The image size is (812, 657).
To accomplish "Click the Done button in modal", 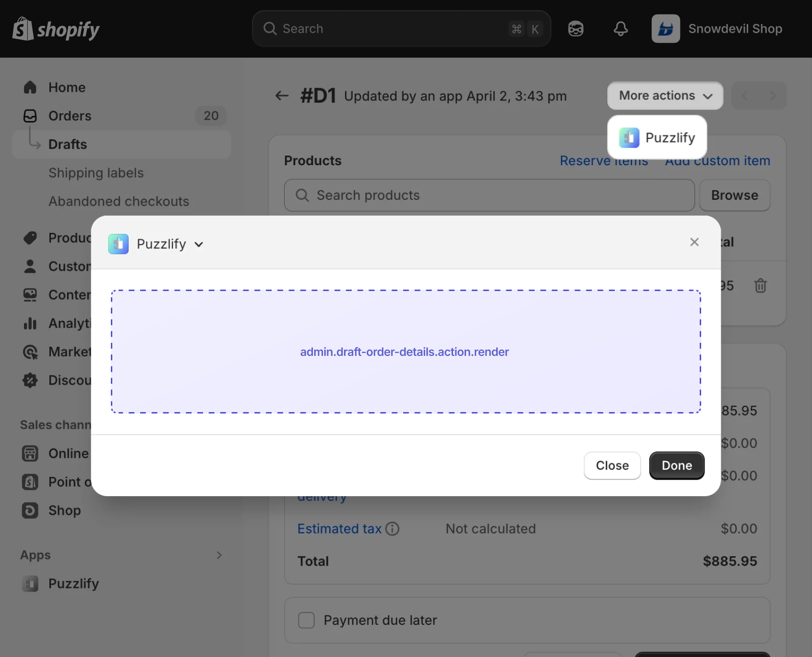I will pos(677,465).
